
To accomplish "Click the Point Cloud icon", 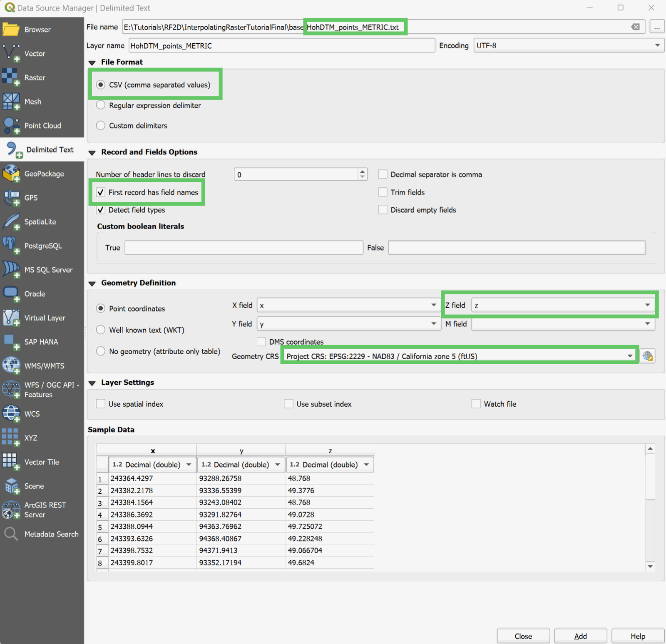I will coord(11,125).
